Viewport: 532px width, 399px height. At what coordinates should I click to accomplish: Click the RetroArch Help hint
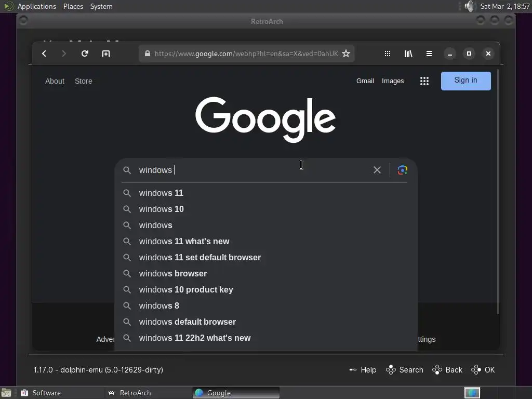(x=363, y=370)
